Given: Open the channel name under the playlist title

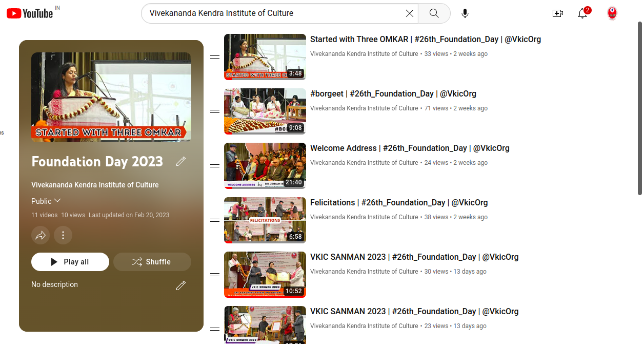Looking at the screenshot, I should point(95,185).
